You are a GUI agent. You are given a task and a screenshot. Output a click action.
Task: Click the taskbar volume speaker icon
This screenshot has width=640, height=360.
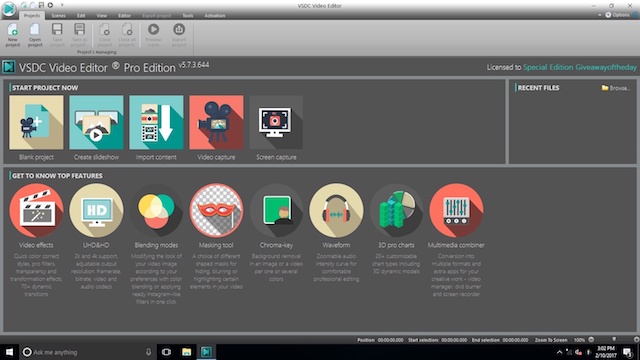(x=578, y=352)
